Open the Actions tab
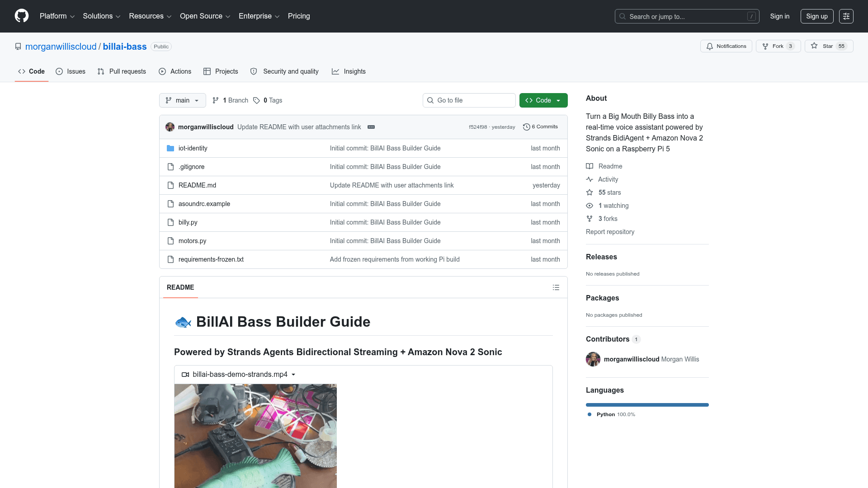 175,71
